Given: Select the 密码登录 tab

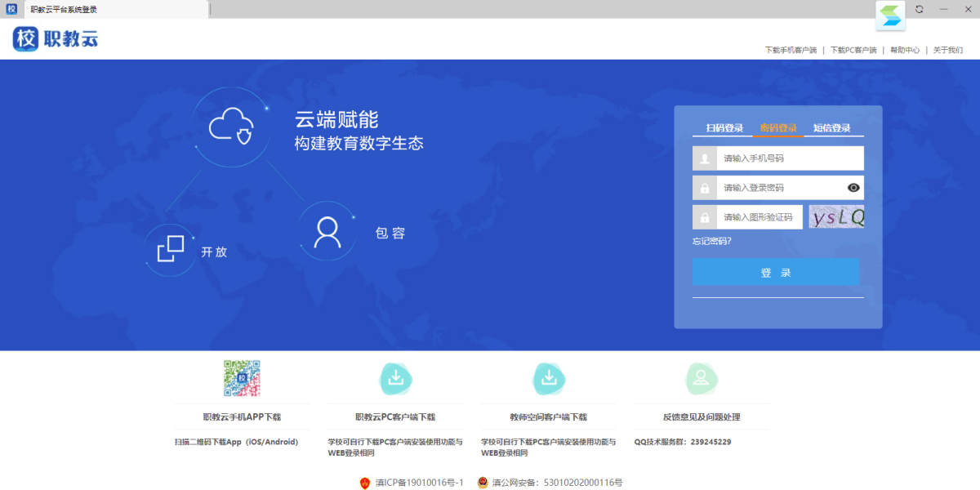Looking at the screenshot, I should (778, 128).
